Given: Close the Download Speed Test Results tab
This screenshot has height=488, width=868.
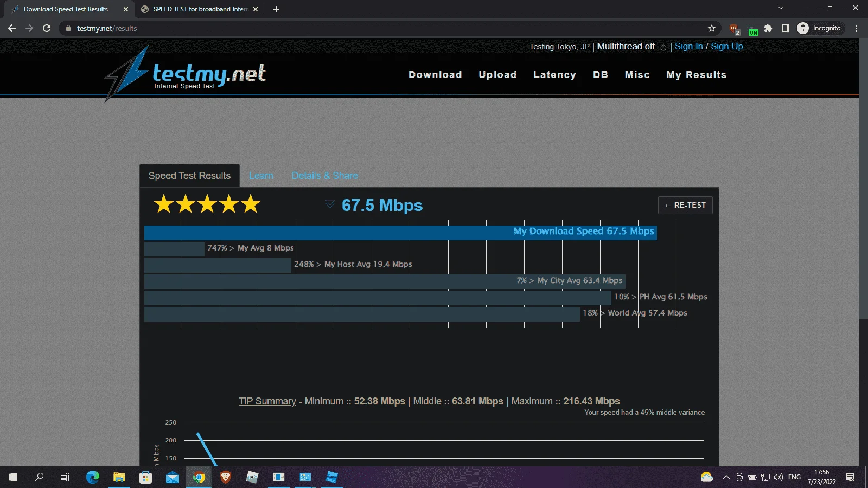Looking at the screenshot, I should (126, 9).
